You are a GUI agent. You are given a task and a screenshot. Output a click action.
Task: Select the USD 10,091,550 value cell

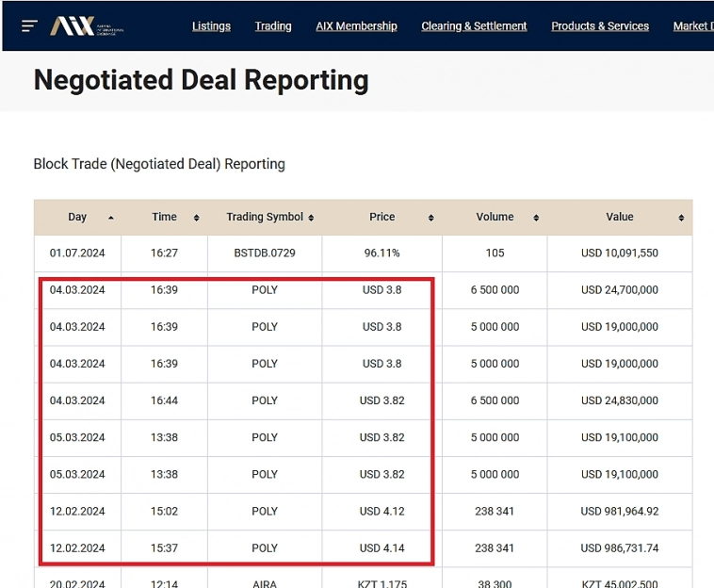tap(619, 253)
